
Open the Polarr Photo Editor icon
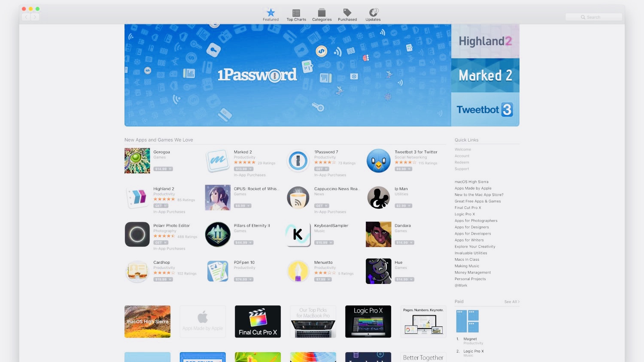click(137, 235)
